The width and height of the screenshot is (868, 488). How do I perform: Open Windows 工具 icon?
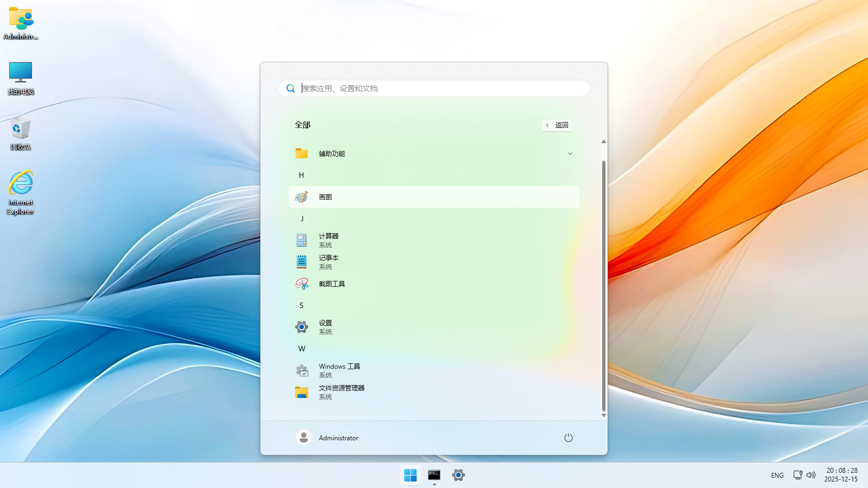(302, 370)
